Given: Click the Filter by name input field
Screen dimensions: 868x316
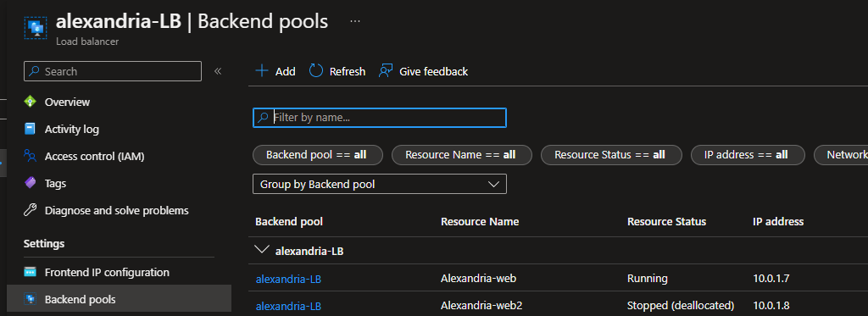Looking at the screenshot, I should click(380, 118).
